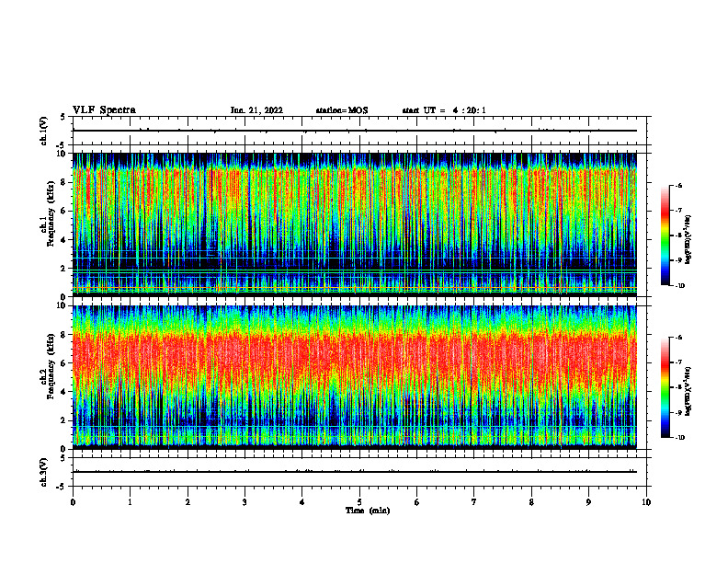Screen dimensions: 728x563
Task: Click the ch.3(V) waveform trace line
Action: [x=355, y=472]
